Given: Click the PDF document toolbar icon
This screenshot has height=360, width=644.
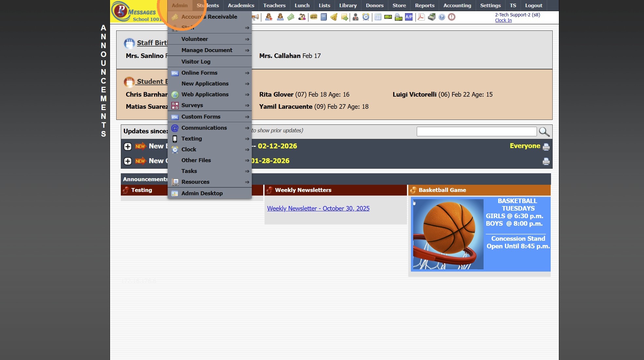Looking at the screenshot, I should click(421, 17).
